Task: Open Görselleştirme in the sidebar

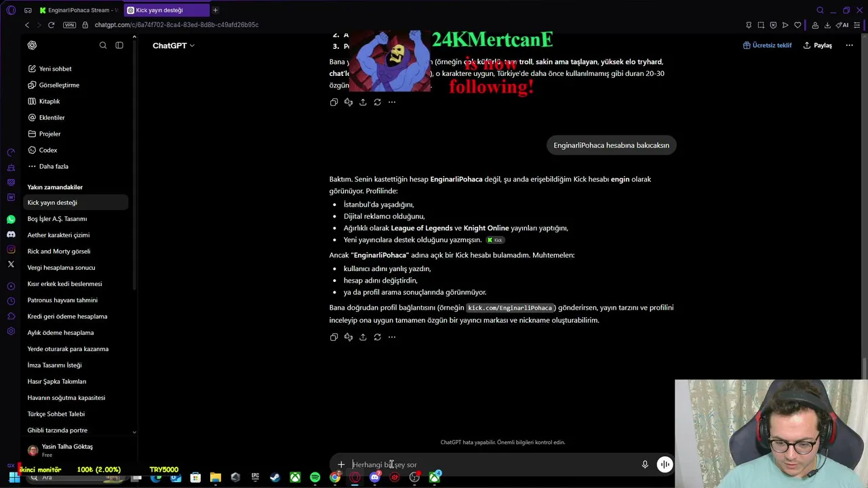Action: click(x=76, y=85)
